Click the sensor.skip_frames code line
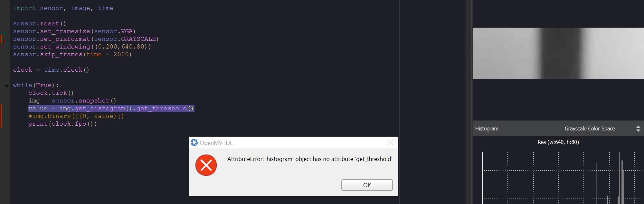The image size is (644, 204). (72, 54)
